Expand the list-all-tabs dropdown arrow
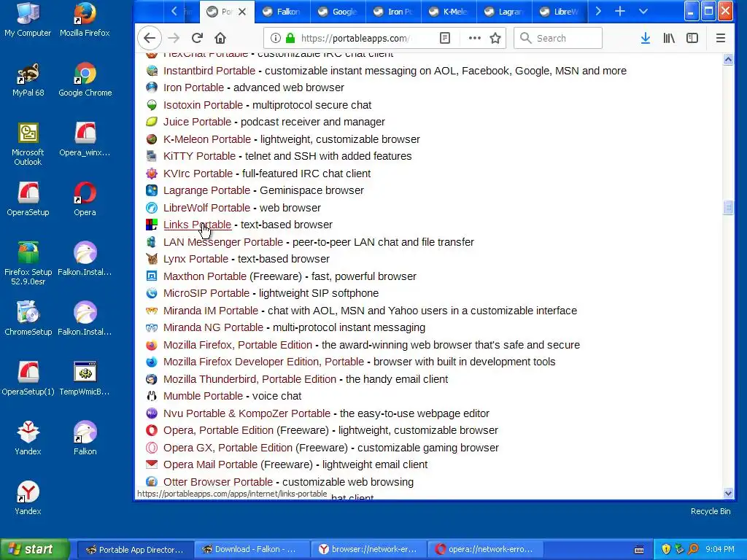This screenshot has height=560, width=747. click(643, 12)
